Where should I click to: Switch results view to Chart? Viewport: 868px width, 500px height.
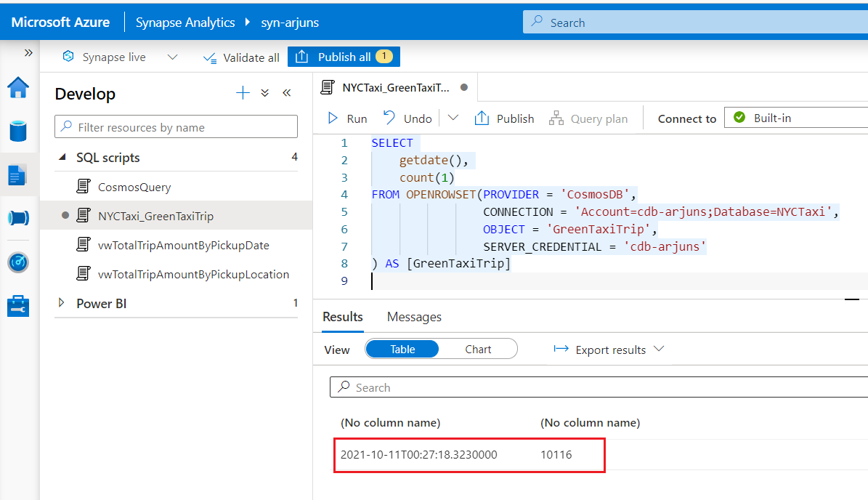point(478,350)
